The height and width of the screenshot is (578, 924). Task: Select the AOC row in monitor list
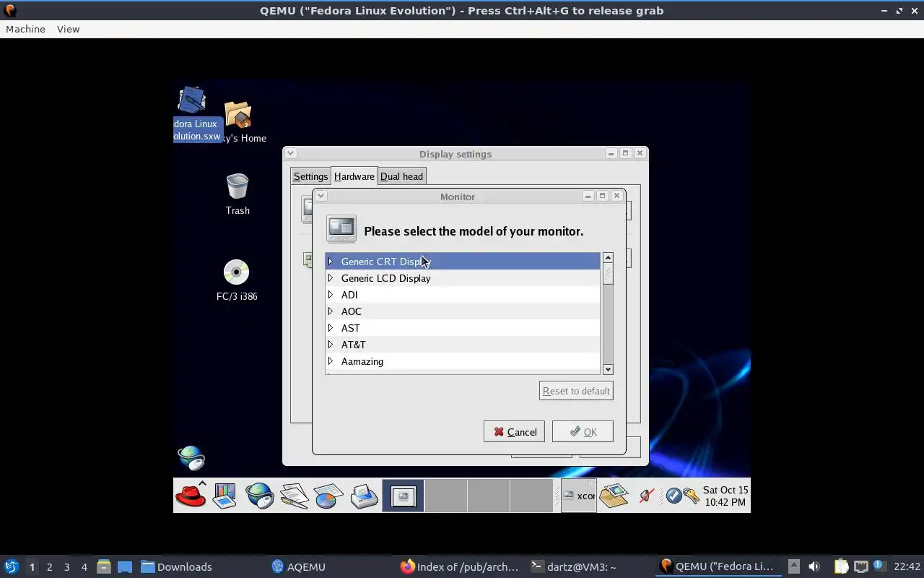463,311
